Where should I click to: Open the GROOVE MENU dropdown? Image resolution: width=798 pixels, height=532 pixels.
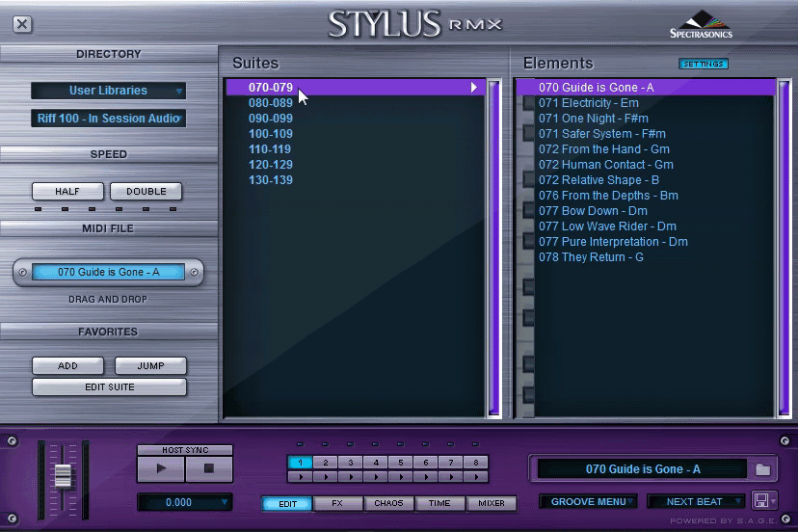coord(588,501)
